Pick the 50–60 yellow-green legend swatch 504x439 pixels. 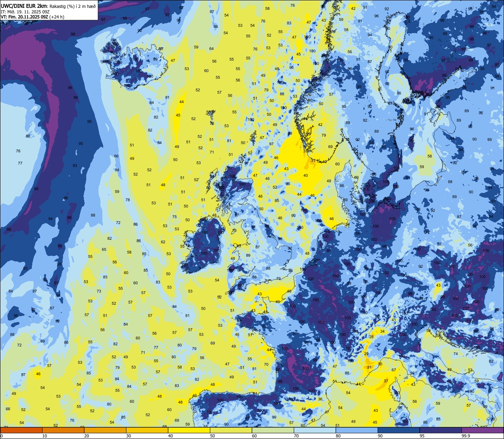(231, 430)
